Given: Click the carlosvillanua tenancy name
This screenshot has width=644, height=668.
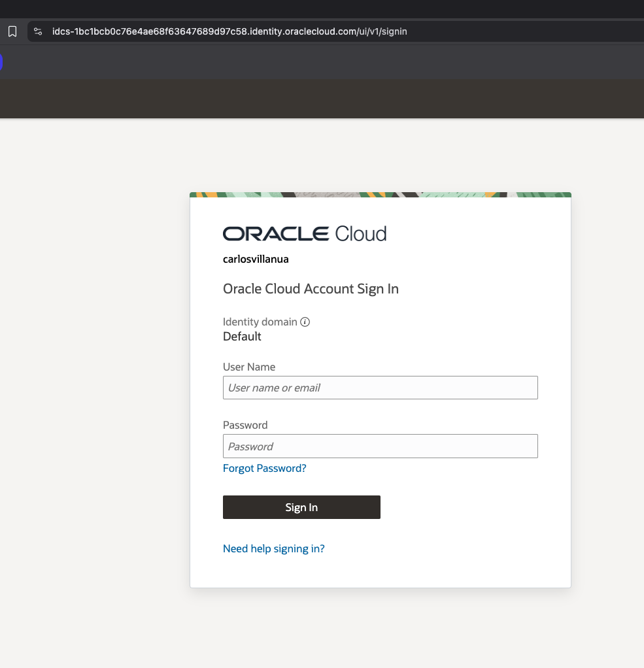Looking at the screenshot, I should 256,259.
